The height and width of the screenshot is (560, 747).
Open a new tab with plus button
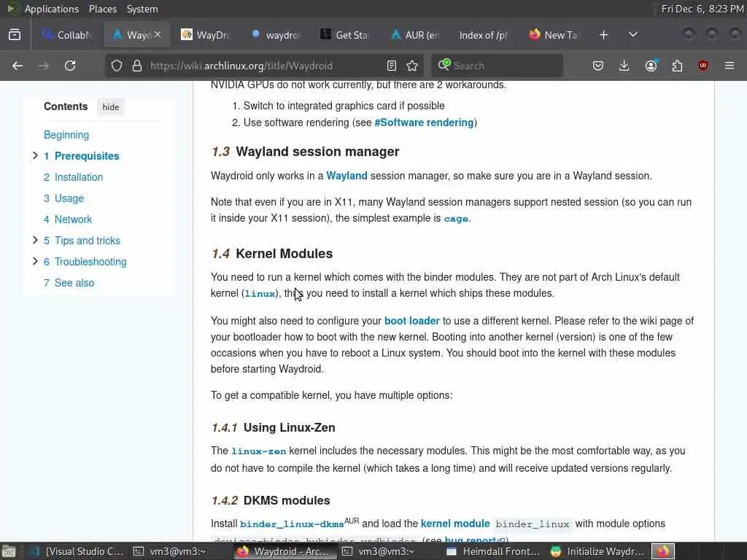point(603,35)
